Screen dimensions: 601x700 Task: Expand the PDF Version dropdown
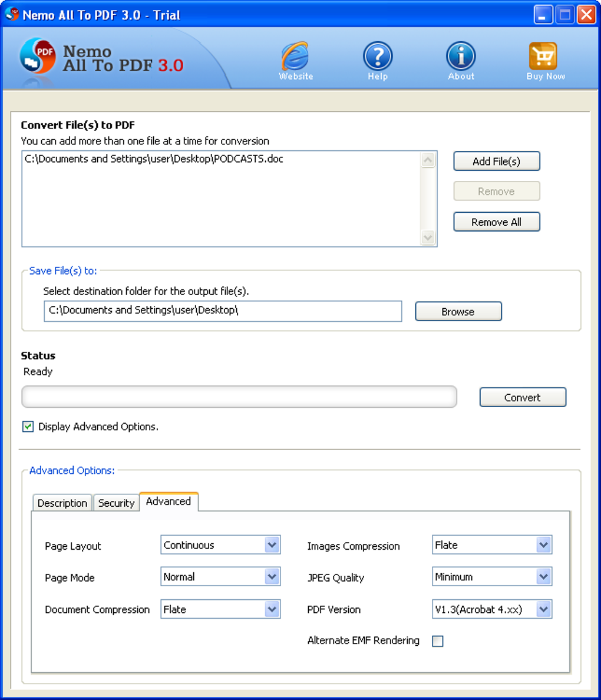pyautogui.click(x=544, y=609)
